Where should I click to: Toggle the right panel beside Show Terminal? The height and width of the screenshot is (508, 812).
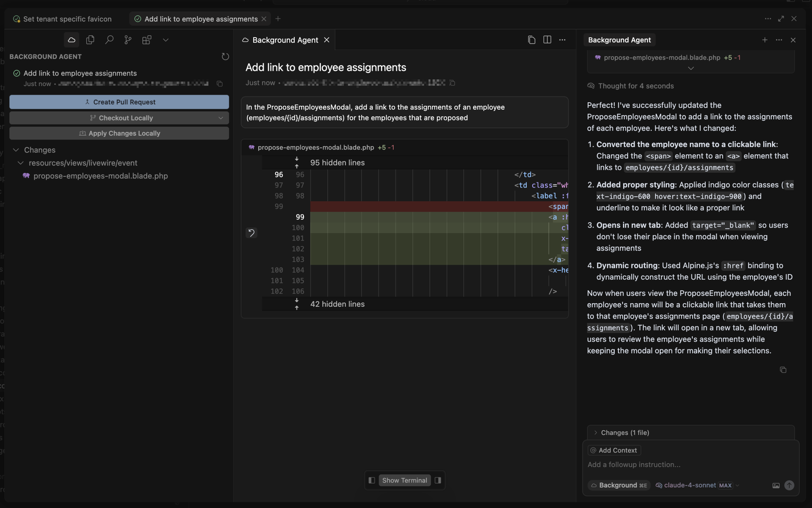tap(438, 480)
